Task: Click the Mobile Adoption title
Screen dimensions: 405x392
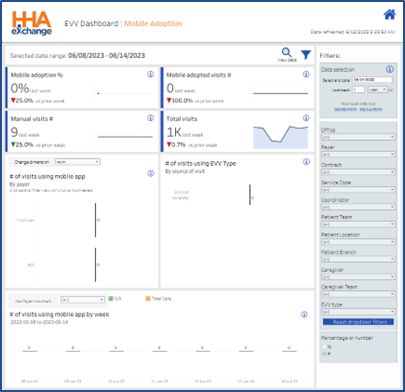Action: tap(153, 24)
